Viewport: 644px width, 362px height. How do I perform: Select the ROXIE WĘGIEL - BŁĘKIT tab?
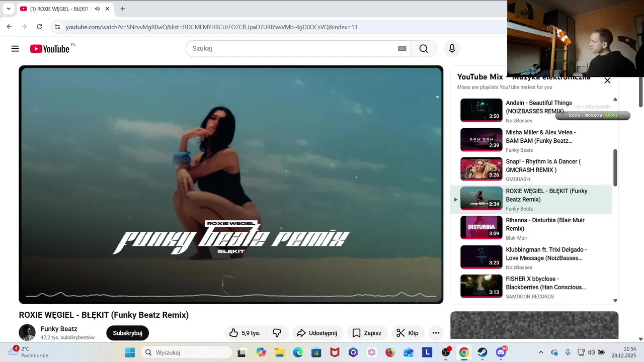tap(64, 9)
